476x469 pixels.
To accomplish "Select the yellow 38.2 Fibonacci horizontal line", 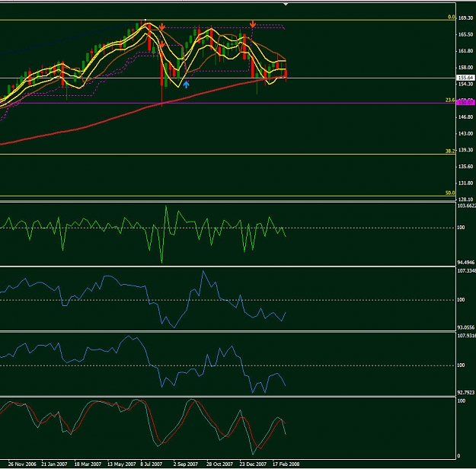I will coord(228,155).
